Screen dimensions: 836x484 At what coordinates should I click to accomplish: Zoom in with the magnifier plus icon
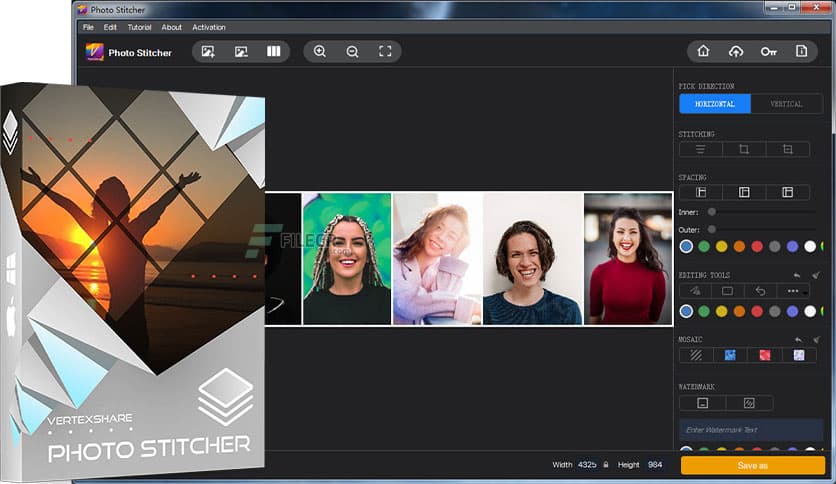(x=320, y=51)
